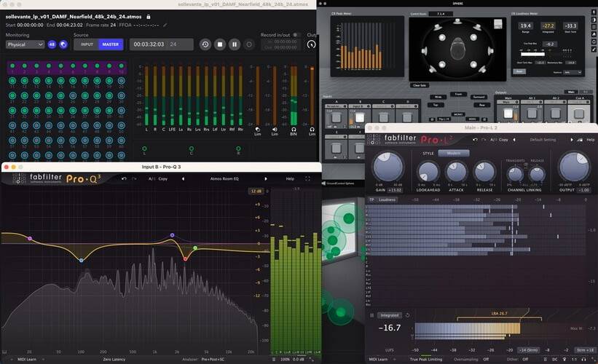Stop playback in the Renderer

pyautogui.click(x=220, y=44)
